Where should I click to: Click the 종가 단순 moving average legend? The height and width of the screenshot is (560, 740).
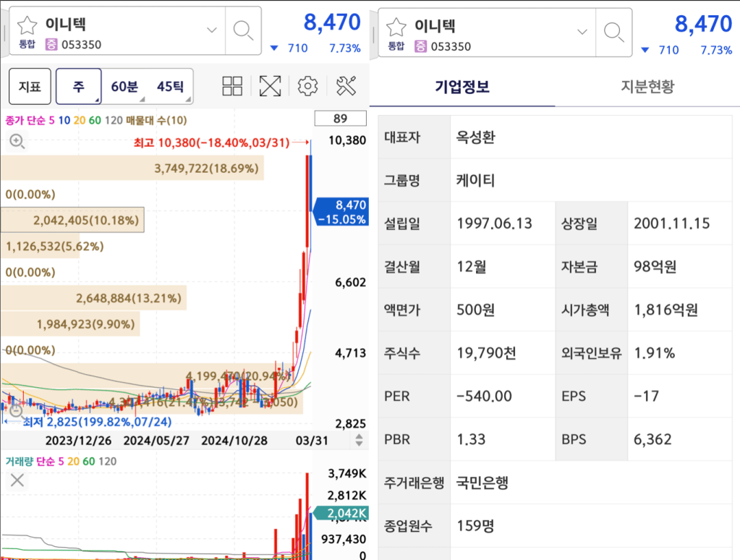26,120
